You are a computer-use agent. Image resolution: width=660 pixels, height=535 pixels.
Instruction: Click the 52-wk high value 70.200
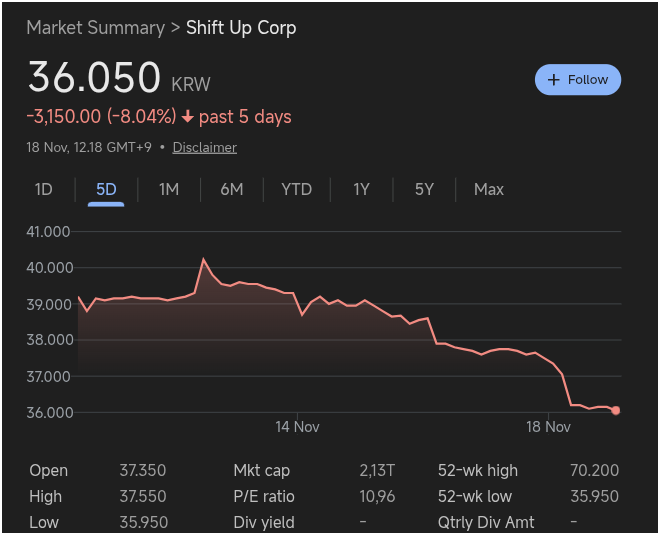(x=594, y=470)
